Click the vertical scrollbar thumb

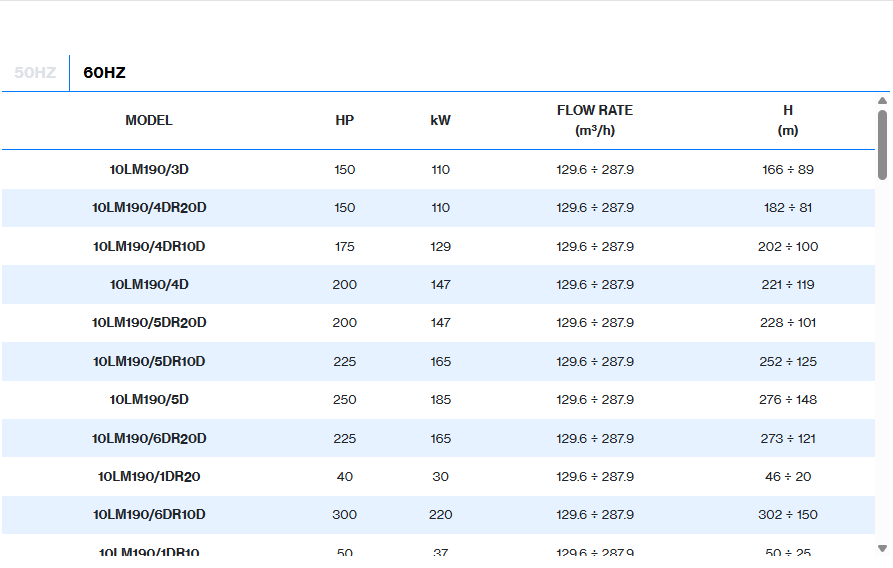[882, 145]
